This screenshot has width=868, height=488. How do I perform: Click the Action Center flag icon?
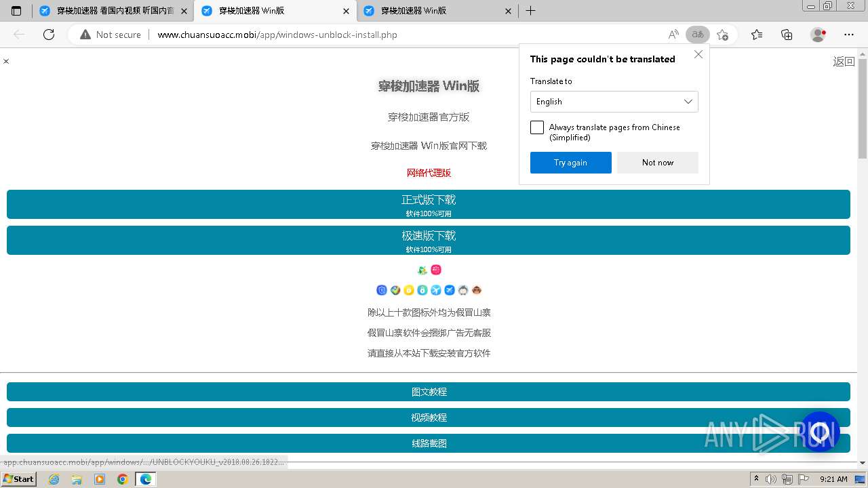(804, 479)
